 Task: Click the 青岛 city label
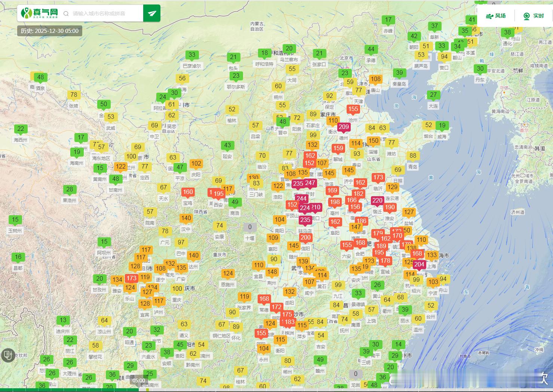click(412, 167)
